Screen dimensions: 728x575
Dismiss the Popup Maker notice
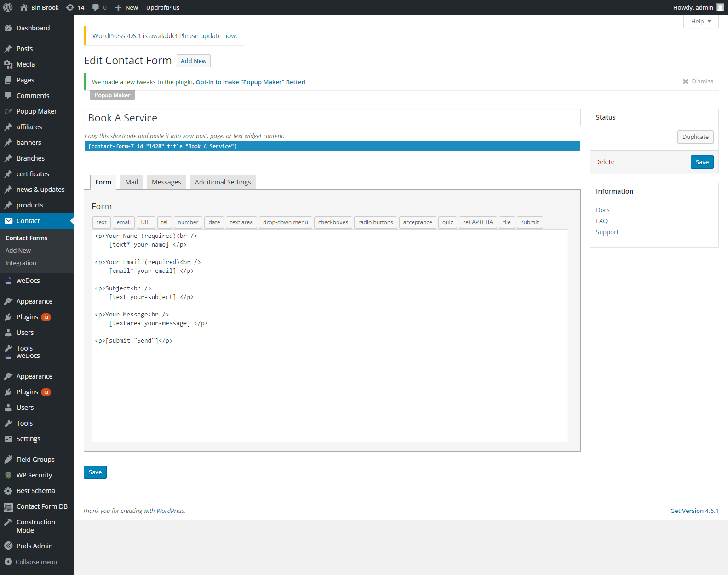(x=698, y=81)
